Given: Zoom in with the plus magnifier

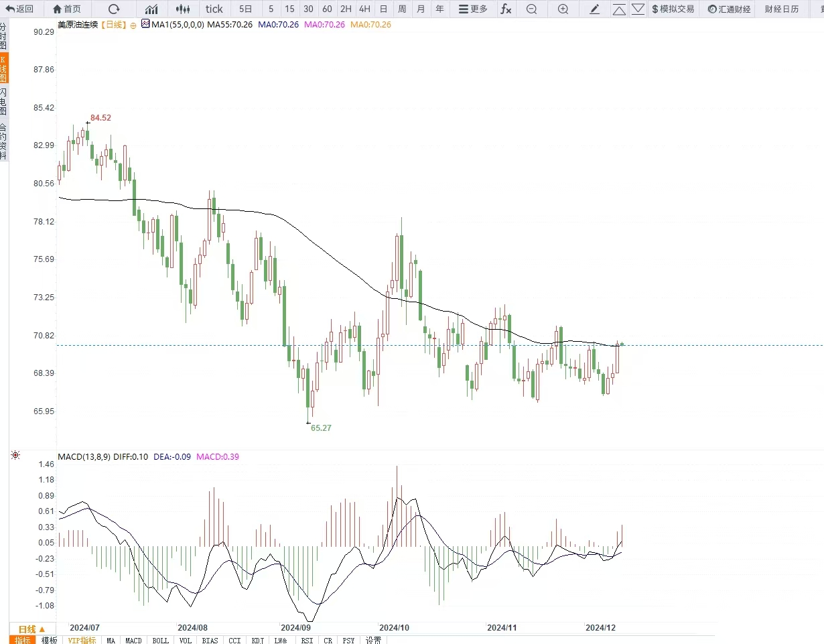Looking at the screenshot, I should click(563, 9).
